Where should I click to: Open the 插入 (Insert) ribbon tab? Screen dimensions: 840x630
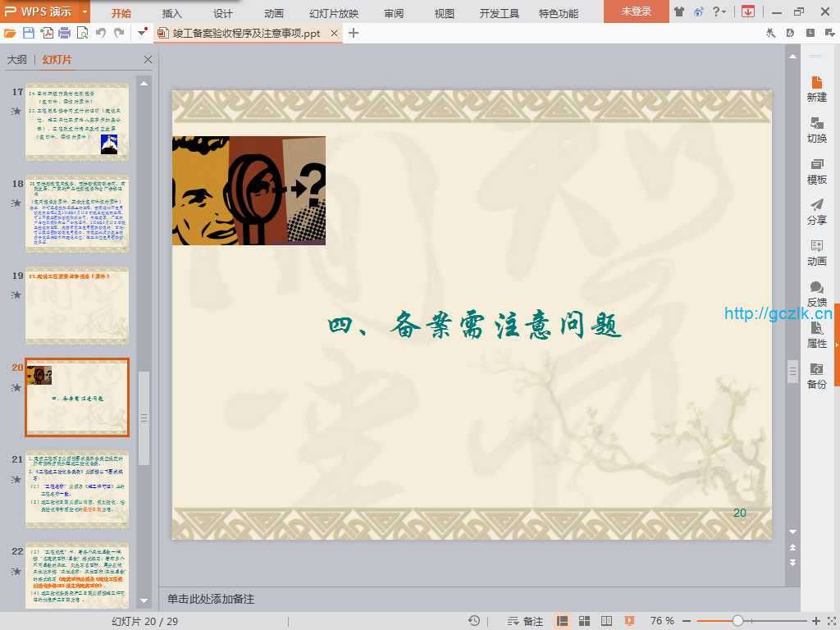(172, 13)
